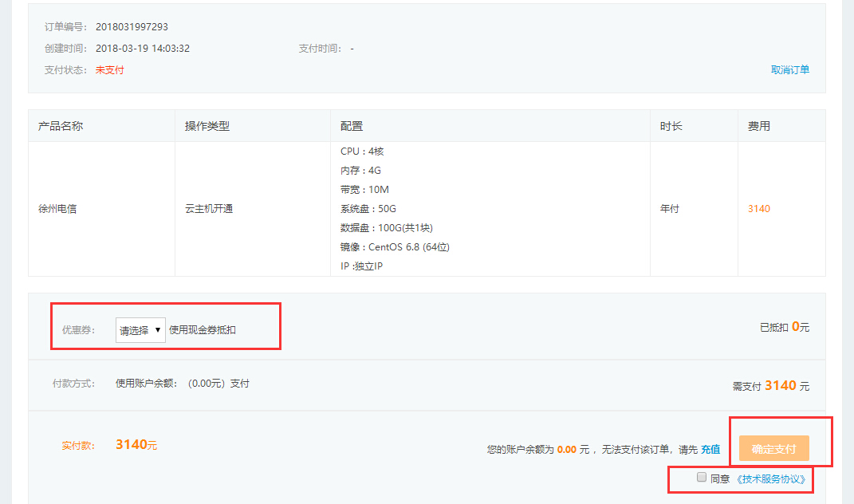Select order number 2018031997293 text
This screenshot has height=504, width=854.
(x=132, y=26)
